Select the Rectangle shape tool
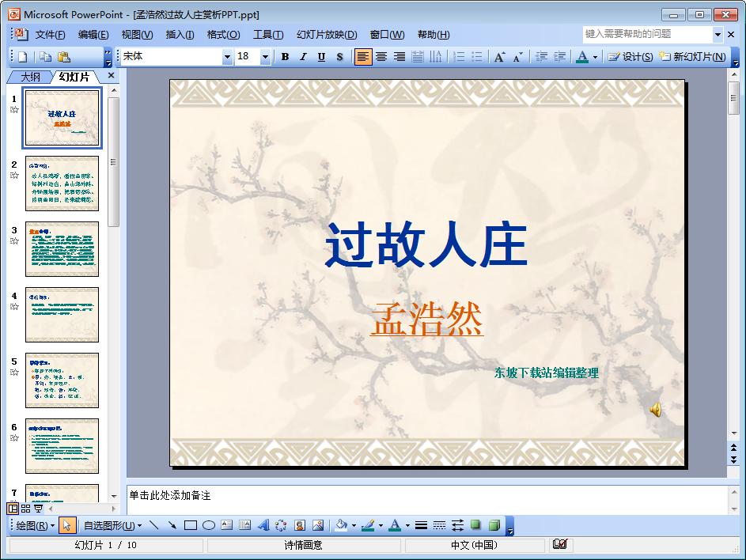The image size is (746, 560). click(191, 525)
